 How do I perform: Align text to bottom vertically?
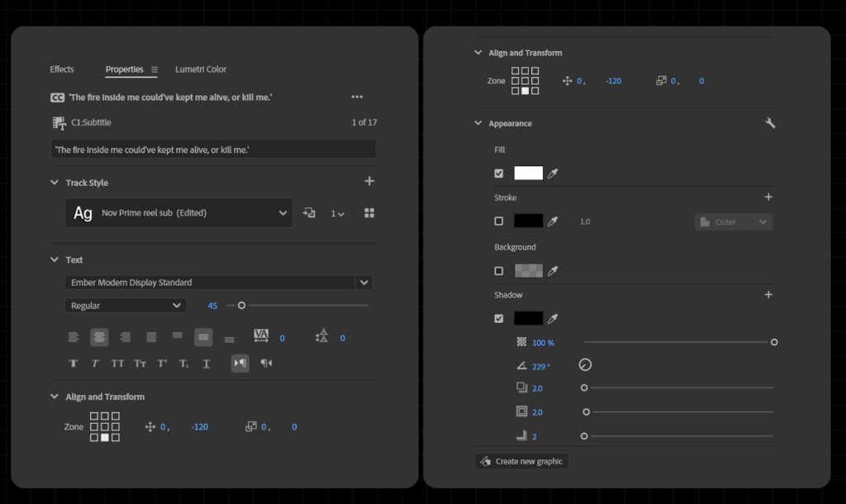230,340
